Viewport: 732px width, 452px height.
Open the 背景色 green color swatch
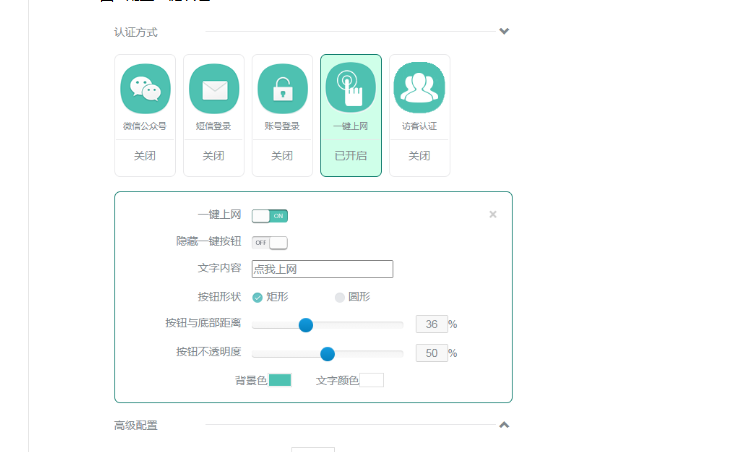click(280, 380)
